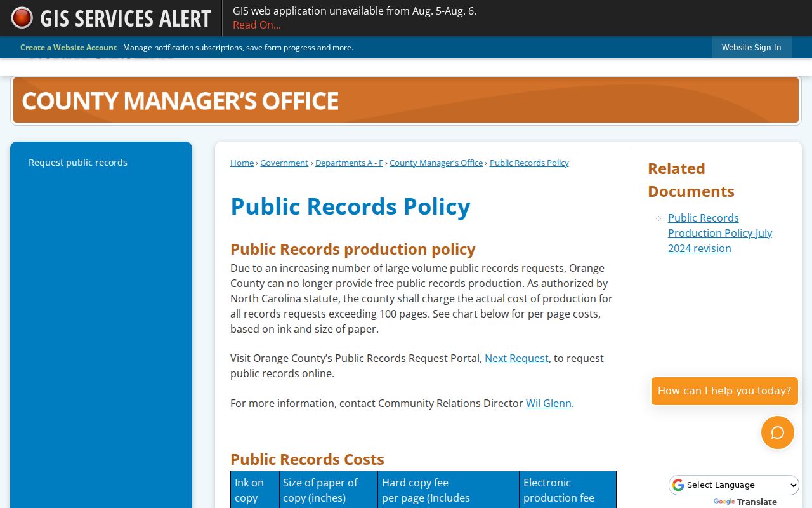
Task: Click the Wil Glenn contact link
Action: click(549, 403)
